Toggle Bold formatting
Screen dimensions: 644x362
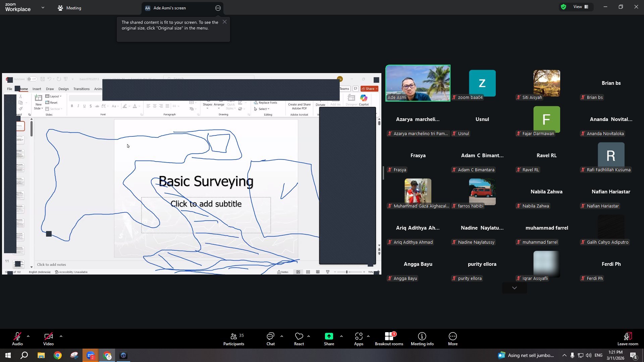[x=72, y=106]
